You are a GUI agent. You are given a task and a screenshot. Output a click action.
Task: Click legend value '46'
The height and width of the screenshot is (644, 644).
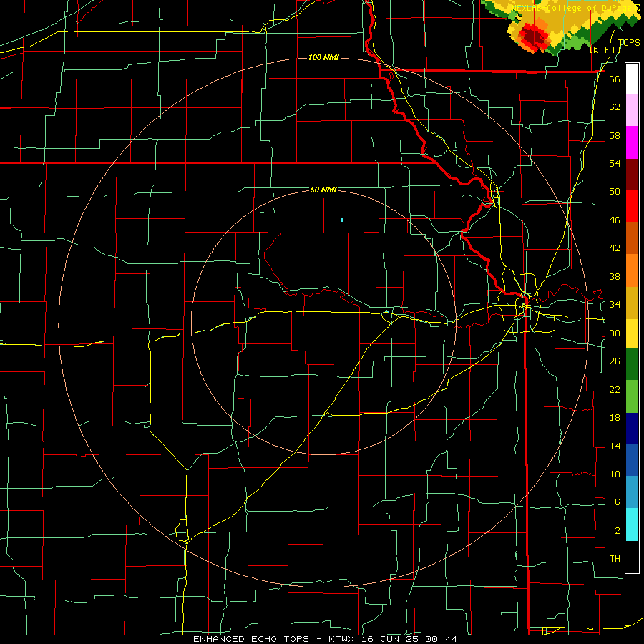pyautogui.click(x=615, y=220)
